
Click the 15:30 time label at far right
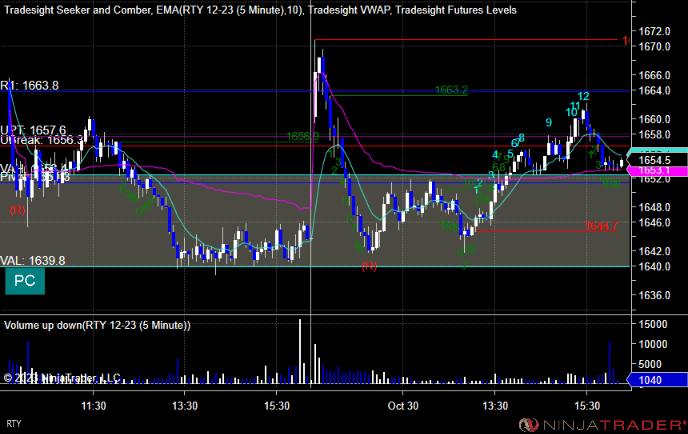587,406
